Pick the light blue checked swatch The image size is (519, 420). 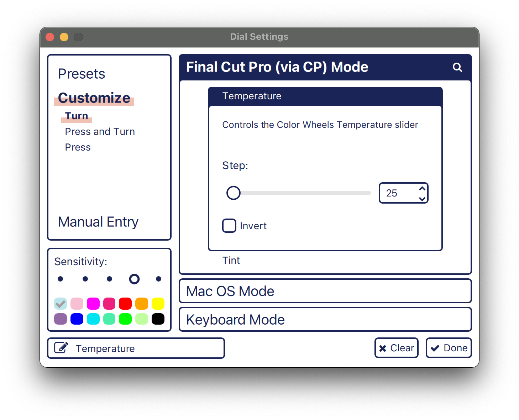pyautogui.click(x=61, y=304)
